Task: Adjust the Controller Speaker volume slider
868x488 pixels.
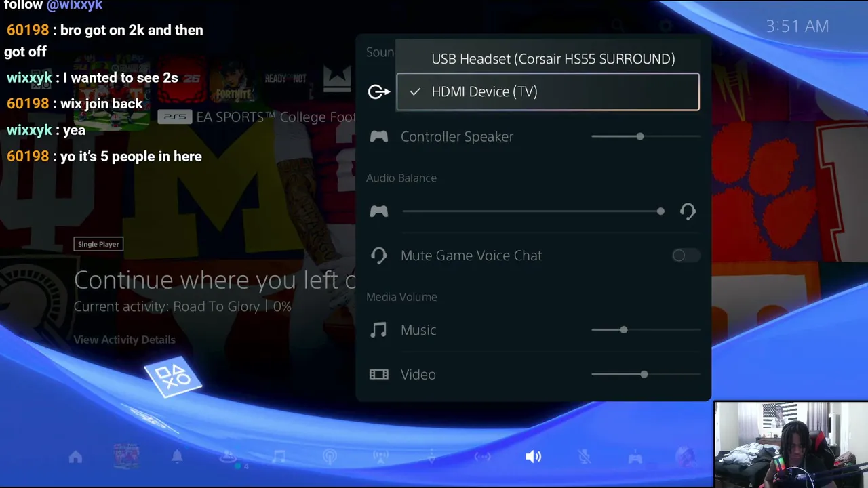Action: pyautogui.click(x=646, y=136)
